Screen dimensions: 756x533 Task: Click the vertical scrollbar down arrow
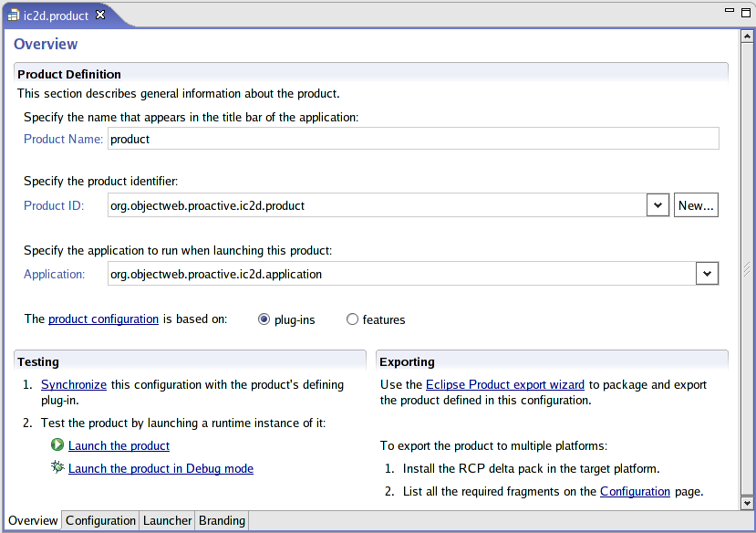pos(747,503)
